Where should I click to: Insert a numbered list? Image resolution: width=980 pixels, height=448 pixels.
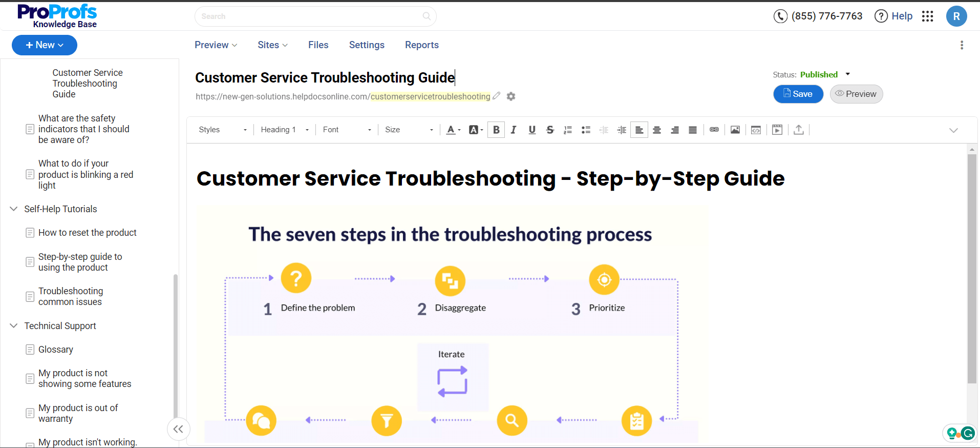click(x=568, y=130)
